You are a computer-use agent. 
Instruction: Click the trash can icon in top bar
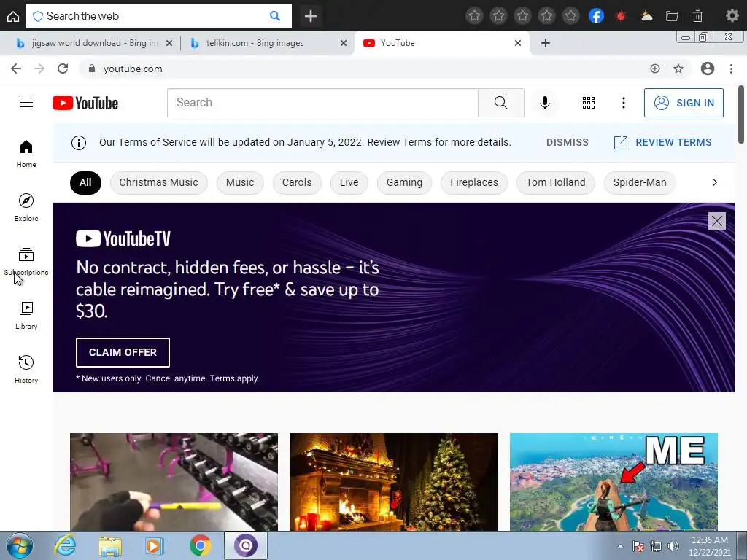697,16
